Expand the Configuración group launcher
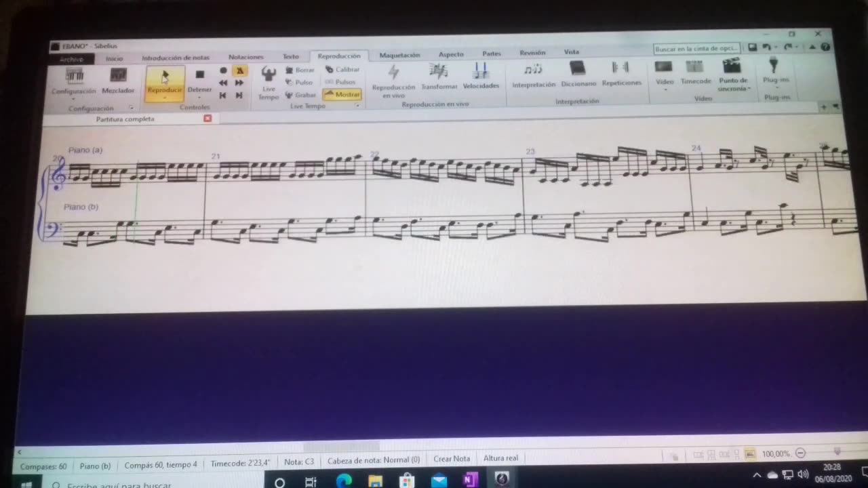 click(x=131, y=108)
